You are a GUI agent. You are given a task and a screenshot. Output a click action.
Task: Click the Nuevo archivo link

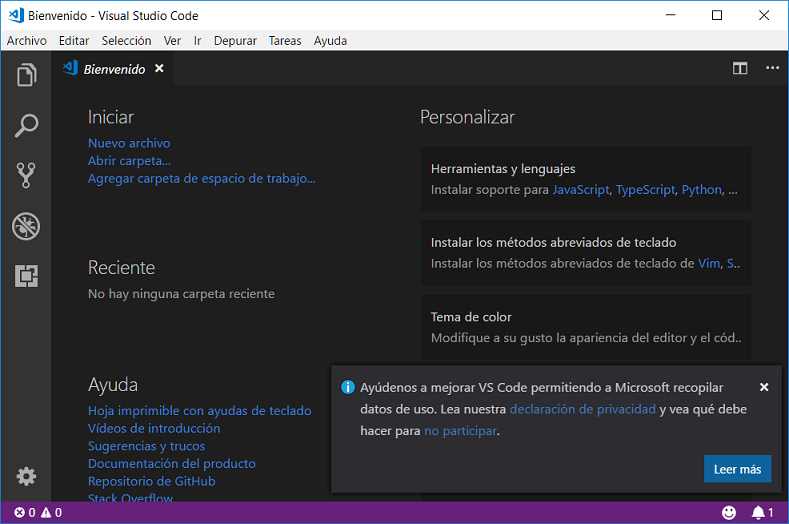[129, 143]
